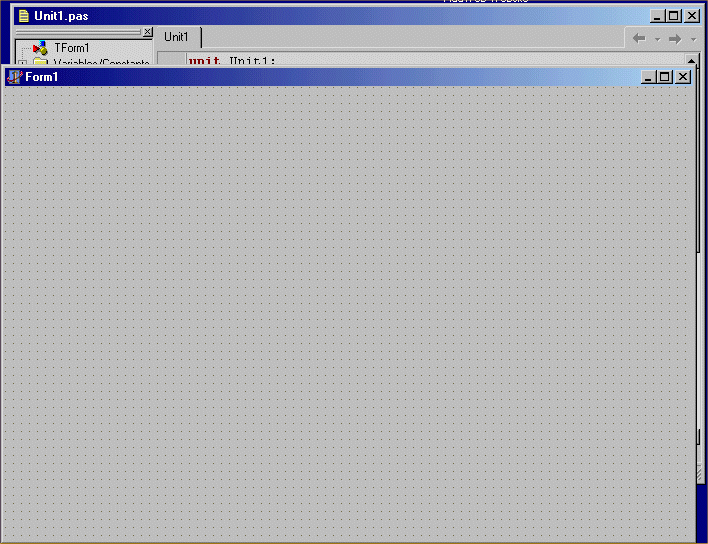Viewport: 708px width, 544px height.
Task: Close the Code Explorer panel
Action: [x=148, y=32]
